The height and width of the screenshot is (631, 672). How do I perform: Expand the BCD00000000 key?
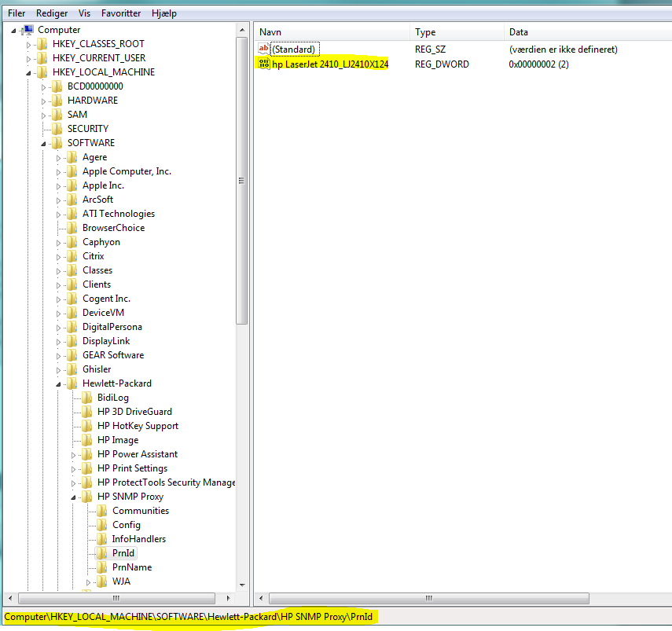43,87
